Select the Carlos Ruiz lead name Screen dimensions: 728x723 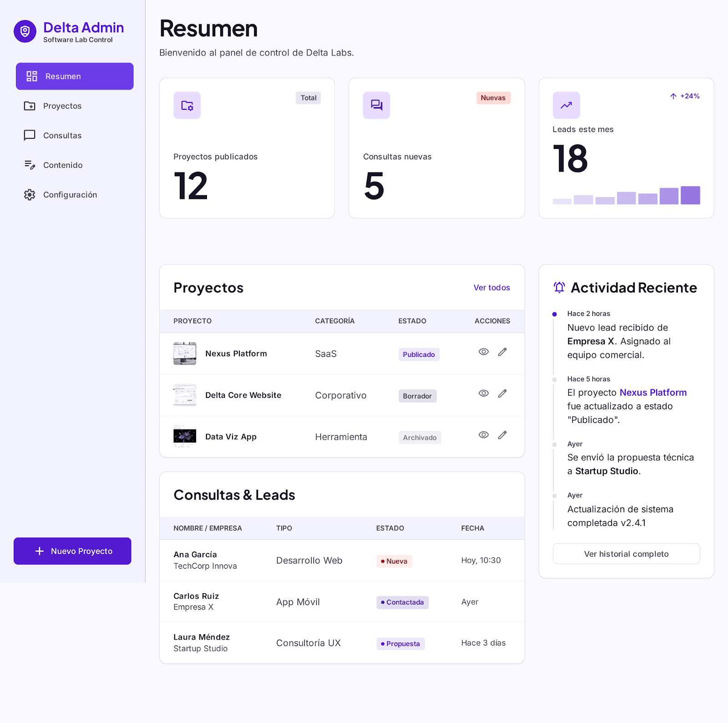(196, 596)
